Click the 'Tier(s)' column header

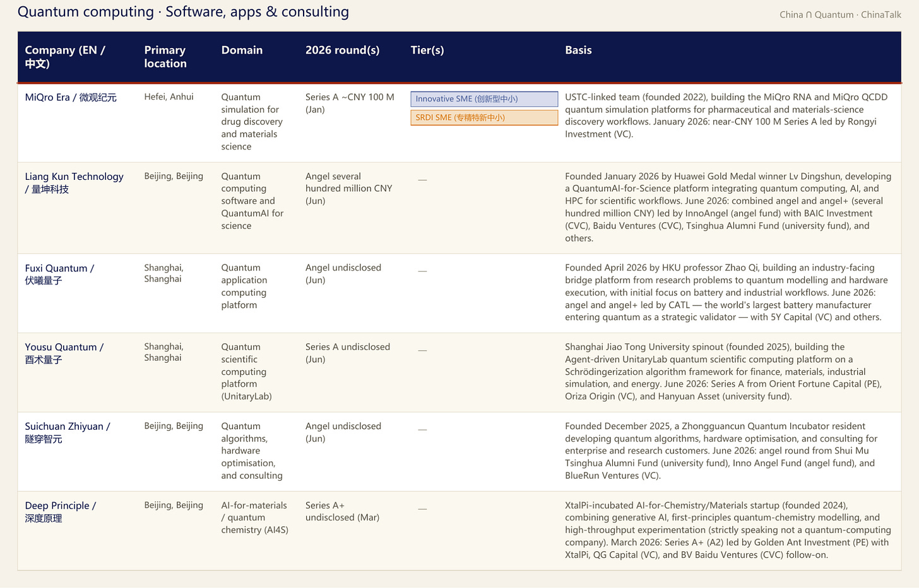pos(427,50)
